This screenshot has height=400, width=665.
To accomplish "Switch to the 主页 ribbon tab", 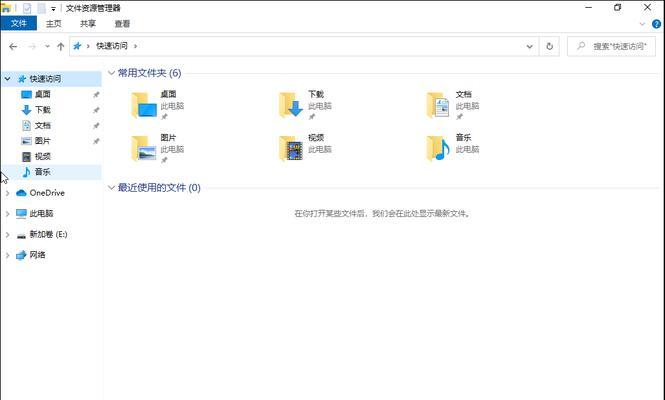I will (53, 24).
